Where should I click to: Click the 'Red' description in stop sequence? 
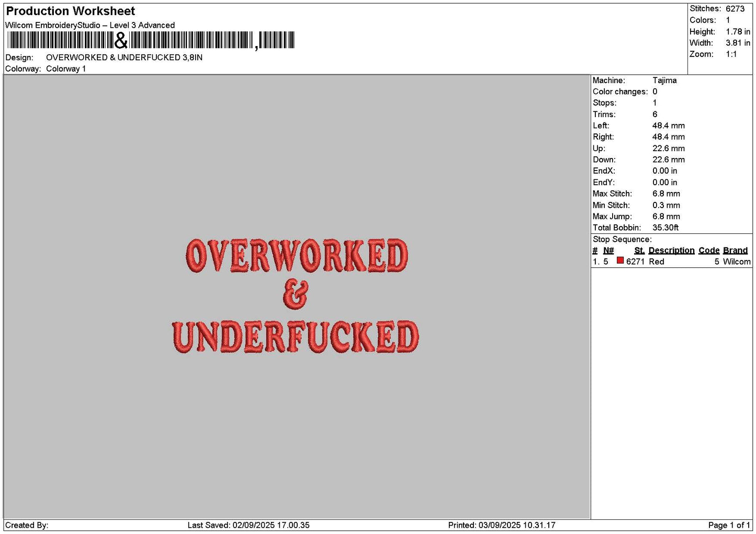(x=657, y=262)
